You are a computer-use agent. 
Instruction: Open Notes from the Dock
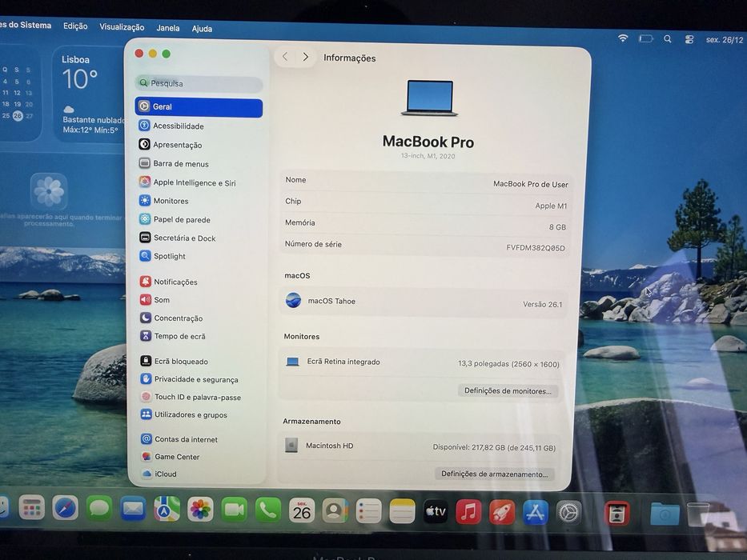click(x=402, y=511)
